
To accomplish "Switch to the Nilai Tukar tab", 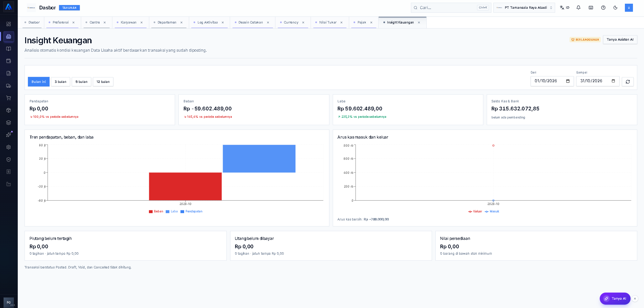I will click(328, 22).
